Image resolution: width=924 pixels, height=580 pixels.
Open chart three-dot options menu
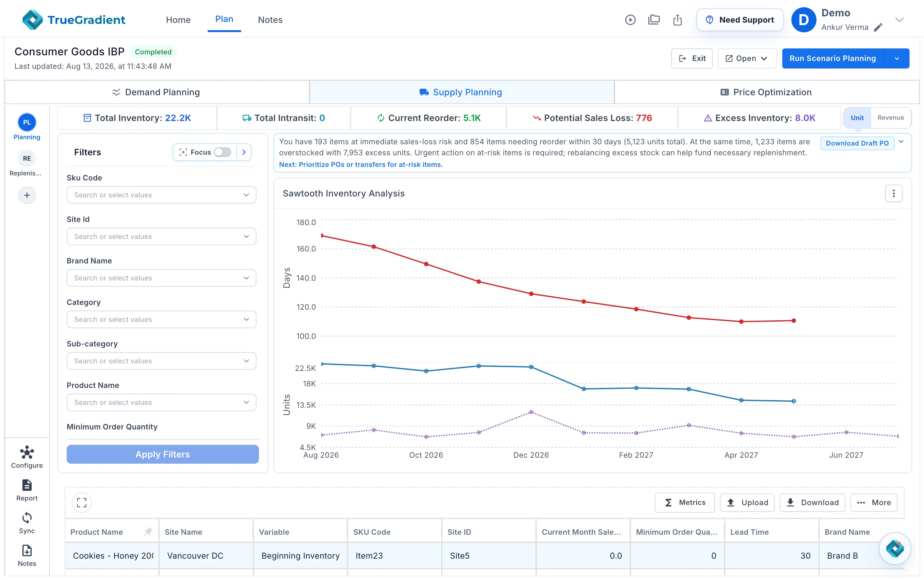[x=894, y=193]
